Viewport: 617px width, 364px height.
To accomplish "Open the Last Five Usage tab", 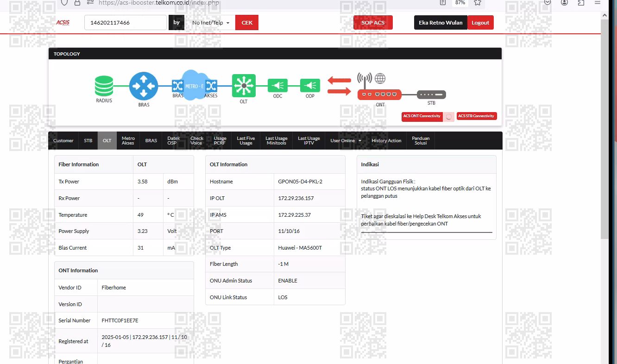I will click(x=246, y=141).
